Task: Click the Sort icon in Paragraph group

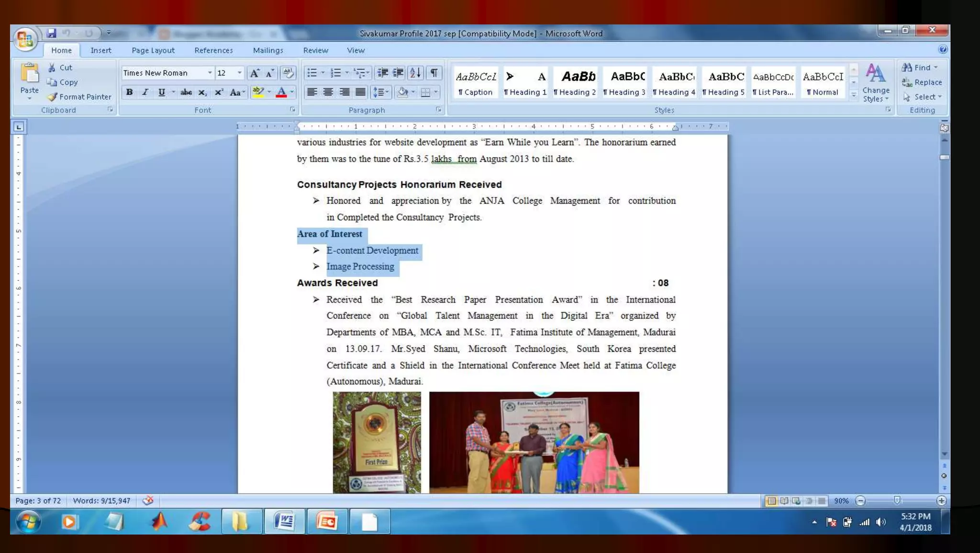Action: [x=415, y=73]
